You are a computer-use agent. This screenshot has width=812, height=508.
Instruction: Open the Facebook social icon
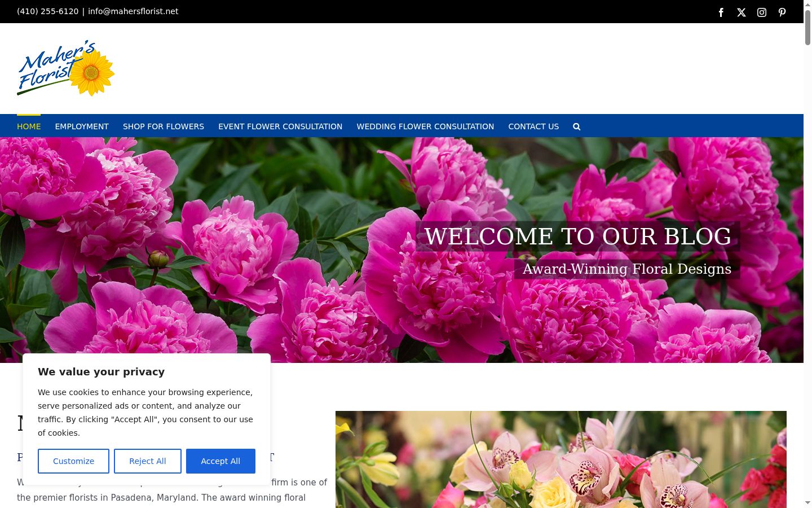(x=721, y=12)
